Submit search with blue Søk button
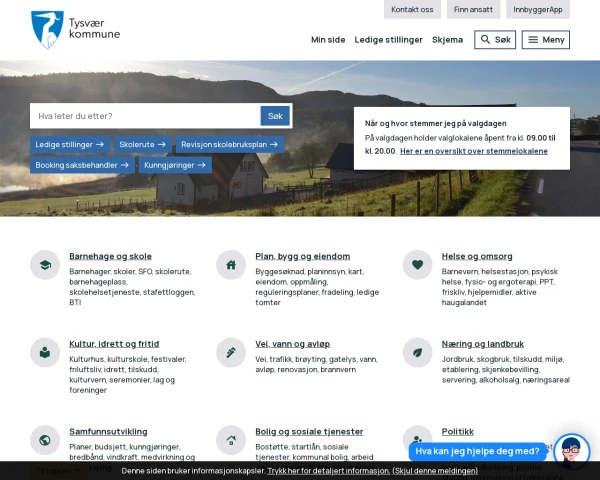The width and height of the screenshot is (600, 480). pyautogui.click(x=275, y=116)
